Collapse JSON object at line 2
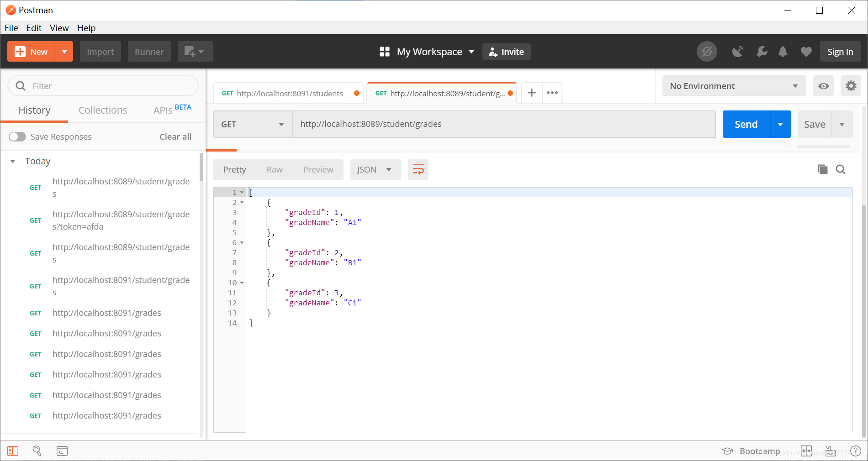Viewport: 868px width, 461px height. point(242,203)
